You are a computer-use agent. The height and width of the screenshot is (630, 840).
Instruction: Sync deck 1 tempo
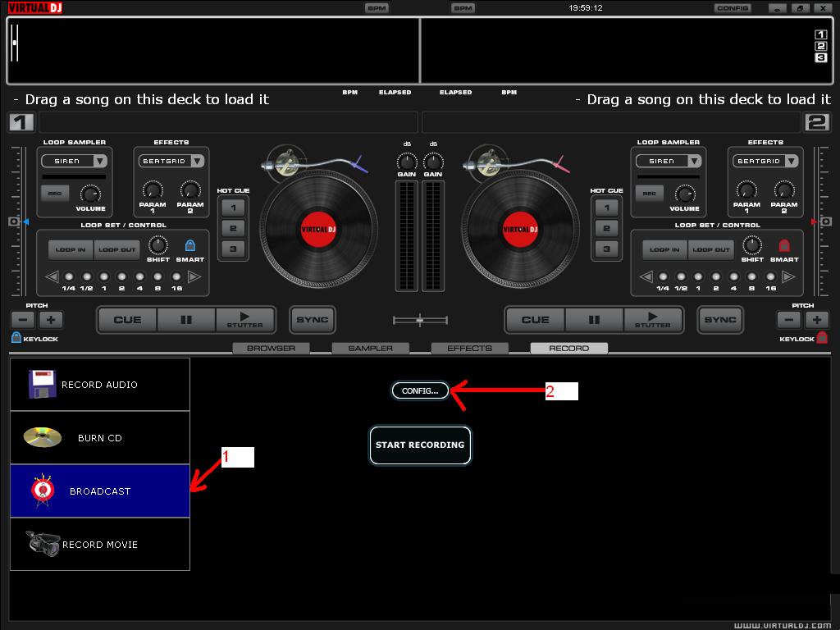[x=313, y=320]
